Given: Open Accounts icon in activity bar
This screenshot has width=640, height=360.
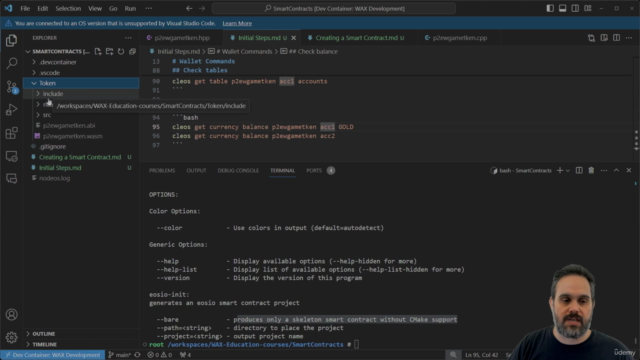Looking at the screenshot, I should tap(11, 315).
